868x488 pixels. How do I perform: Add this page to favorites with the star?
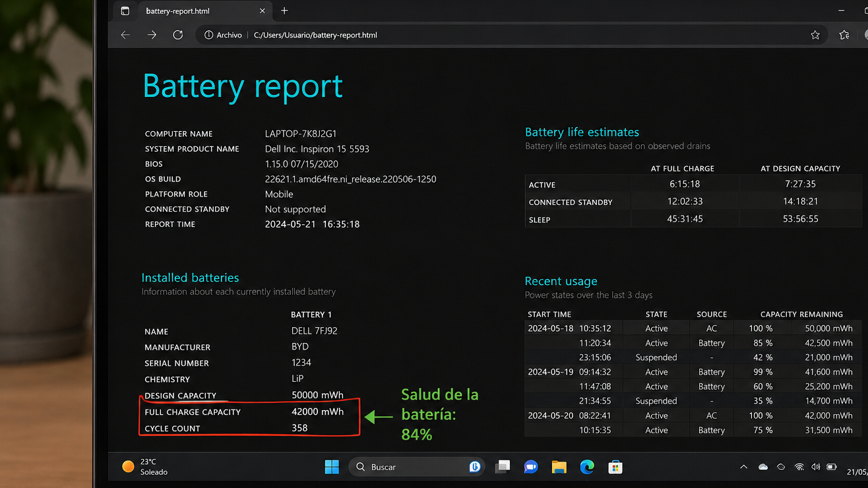point(815,35)
